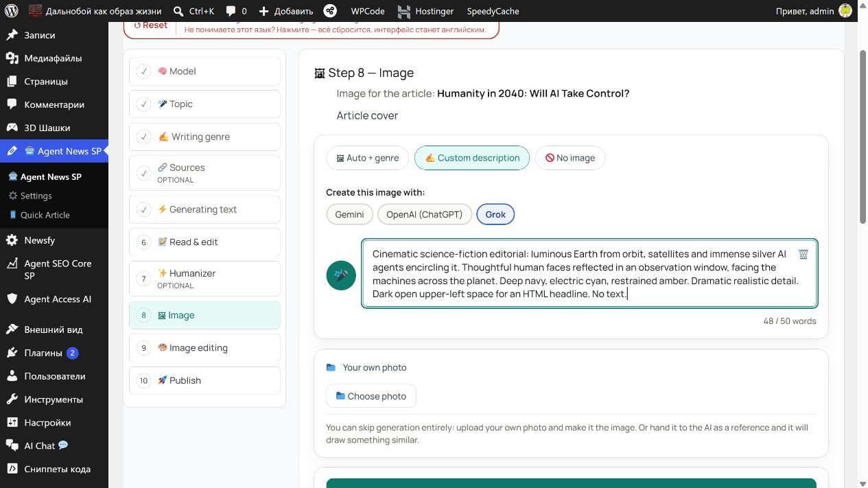This screenshot has height=488, width=868.
Task: Click the Newsfy gear icon
Action: coord(12,240)
